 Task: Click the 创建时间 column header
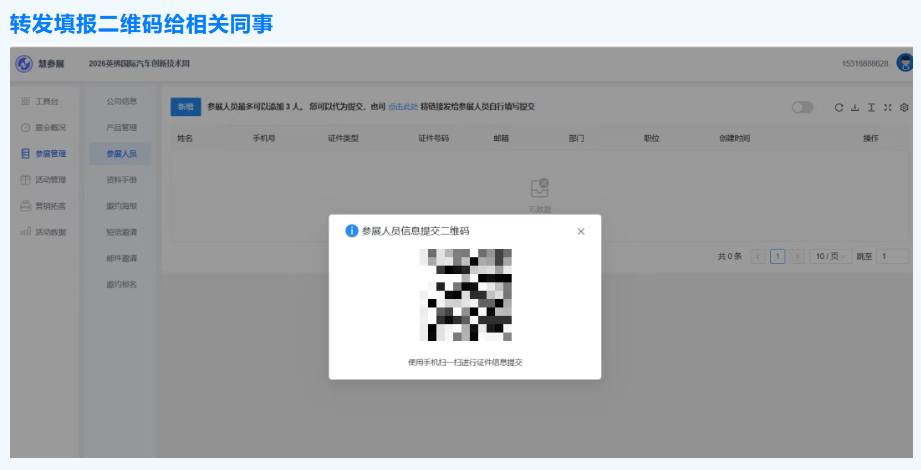[734, 139]
